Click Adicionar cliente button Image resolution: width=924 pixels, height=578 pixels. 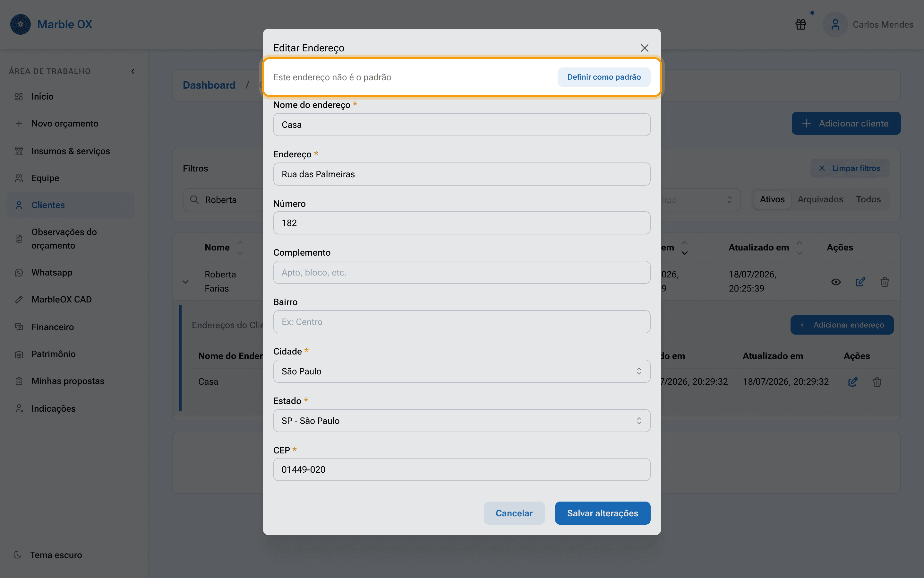click(x=846, y=123)
